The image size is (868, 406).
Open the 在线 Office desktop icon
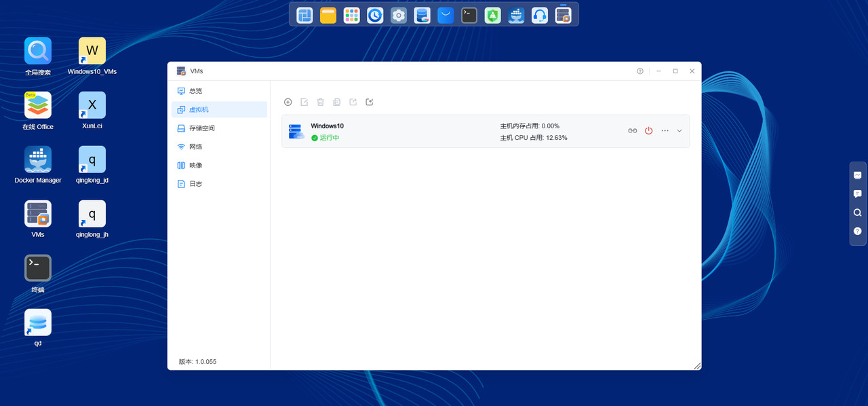coord(38,111)
